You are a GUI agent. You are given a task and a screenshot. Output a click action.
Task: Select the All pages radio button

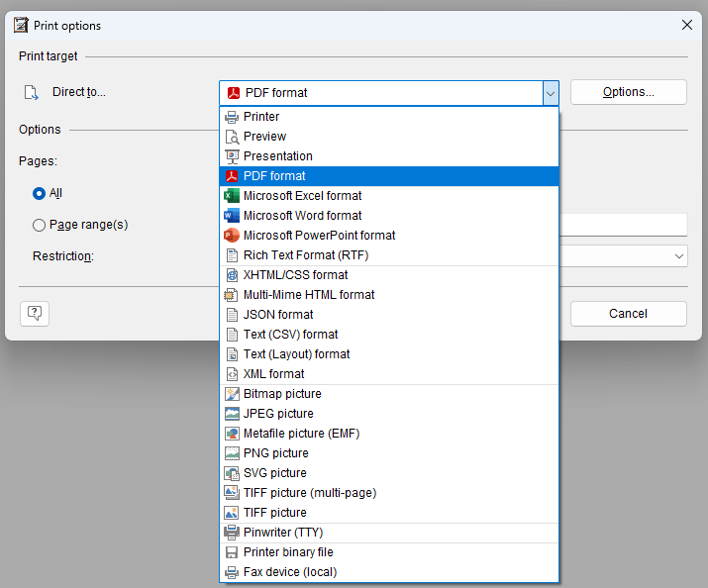pos(40,194)
